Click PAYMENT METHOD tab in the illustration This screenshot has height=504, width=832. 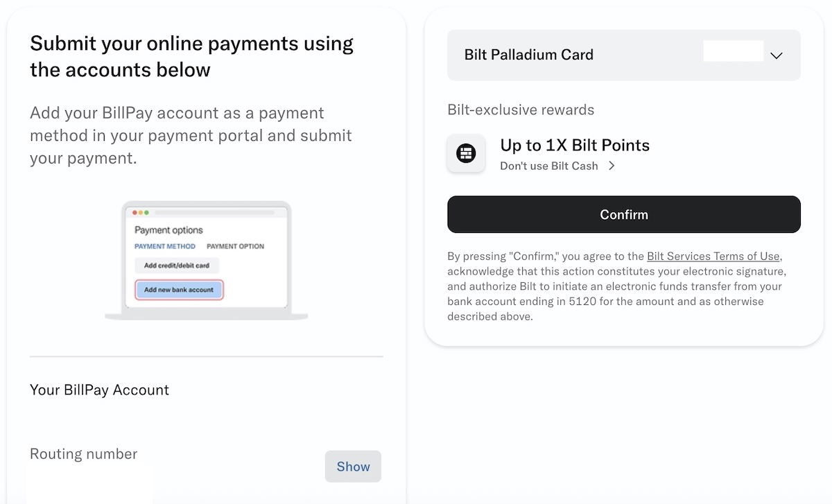click(x=165, y=246)
